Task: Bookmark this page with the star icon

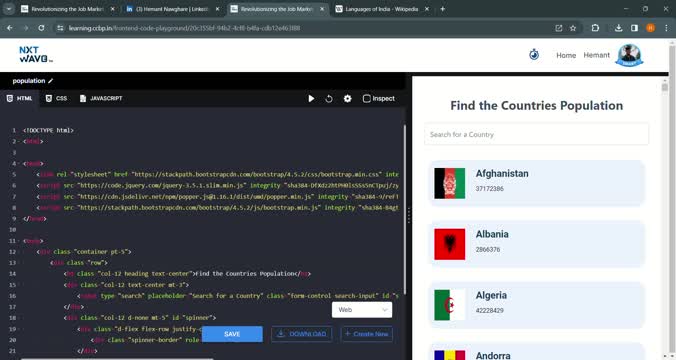Action: (573, 28)
